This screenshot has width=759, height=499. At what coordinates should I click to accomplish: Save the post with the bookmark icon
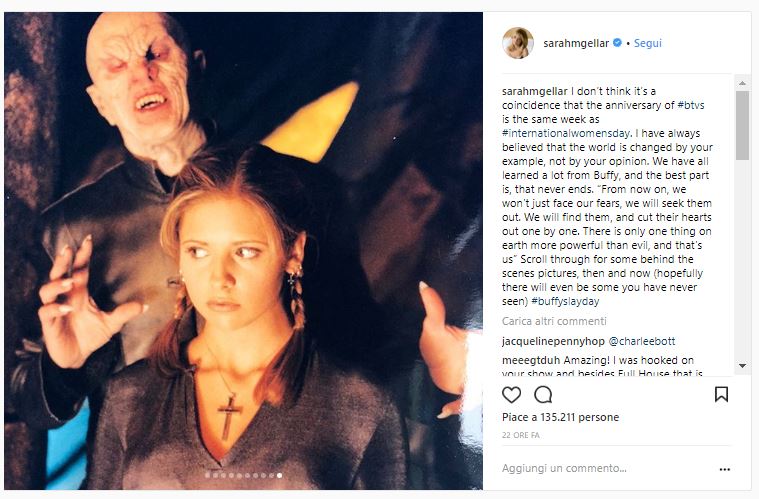[x=721, y=394]
